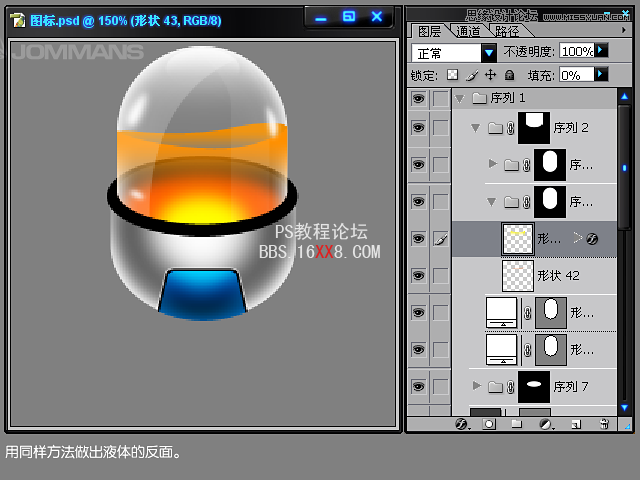Select the 形状 42 layer thumbnail
The width and height of the screenshot is (640, 480).
[x=517, y=275]
